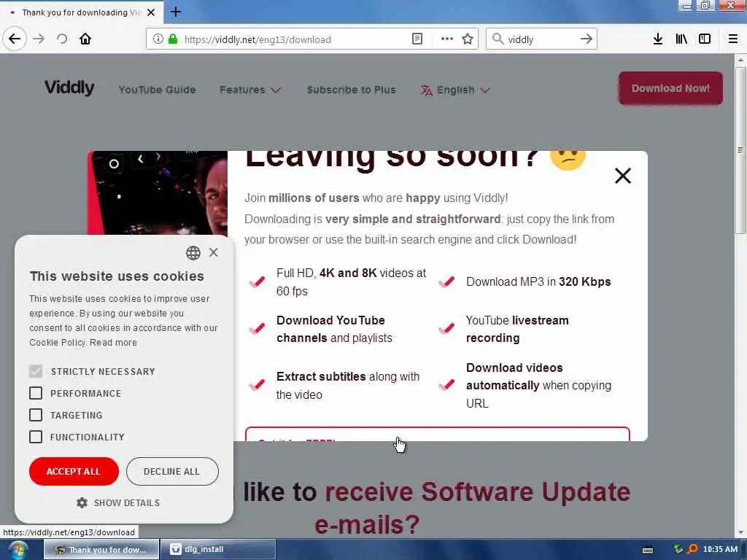Click the 10:35 AM taskbar clock
The height and width of the screenshot is (560, 747).
click(720, 550)
